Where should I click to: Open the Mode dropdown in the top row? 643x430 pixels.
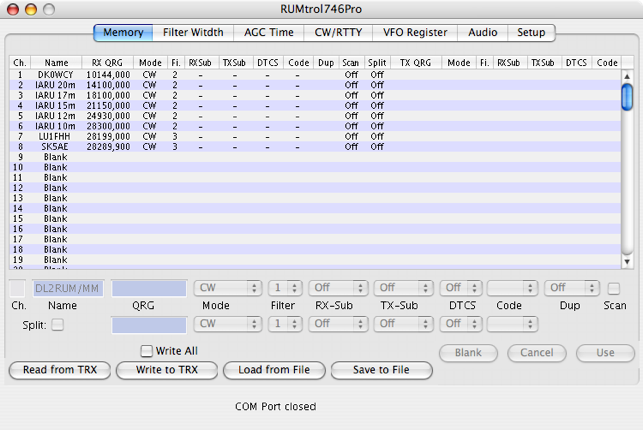click(x=229, y=288)
